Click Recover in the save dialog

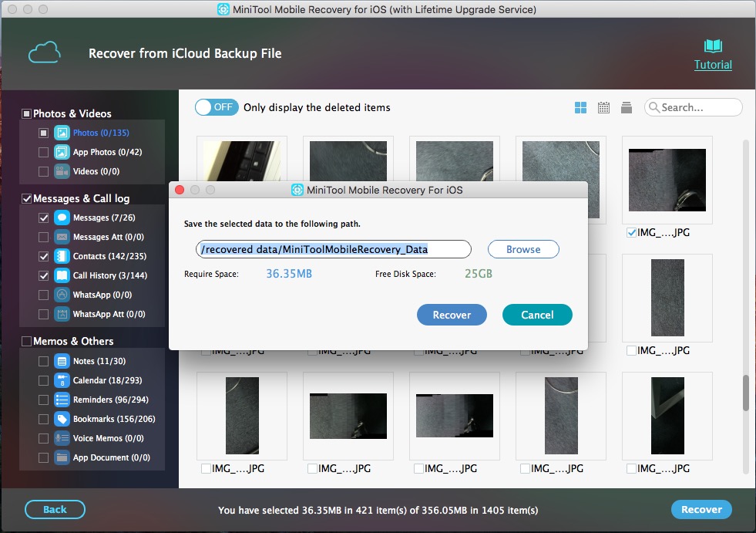[x=452, y=315]
